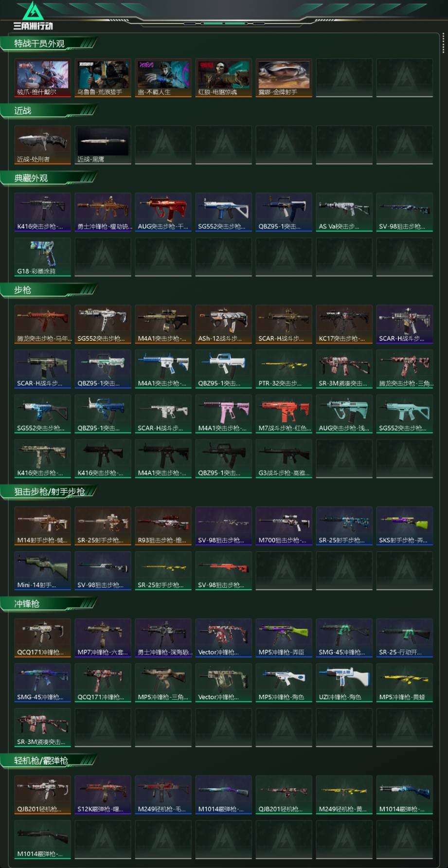Select the yellow PTR-32 assault rifle skin

click(284, 369)
